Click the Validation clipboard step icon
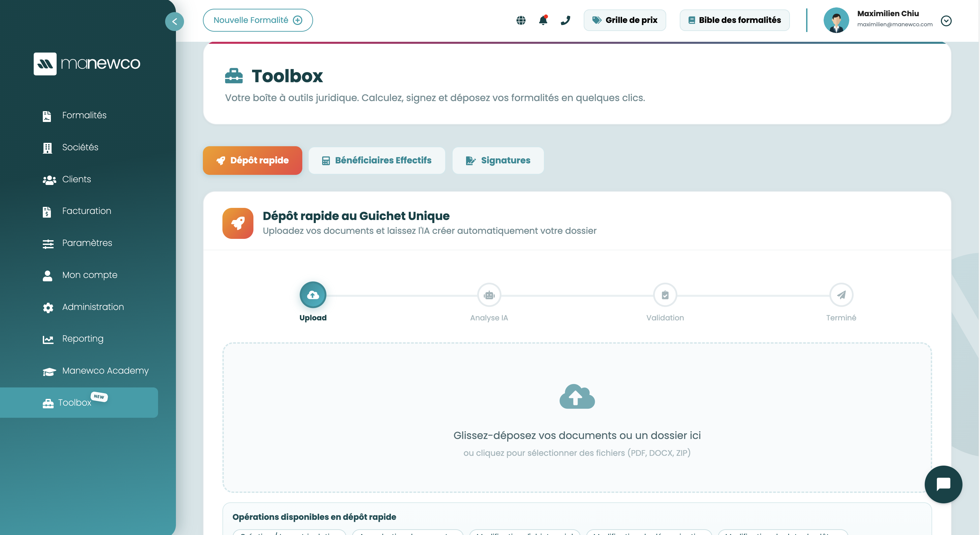The image size is (980, 535). coord(665,295)
